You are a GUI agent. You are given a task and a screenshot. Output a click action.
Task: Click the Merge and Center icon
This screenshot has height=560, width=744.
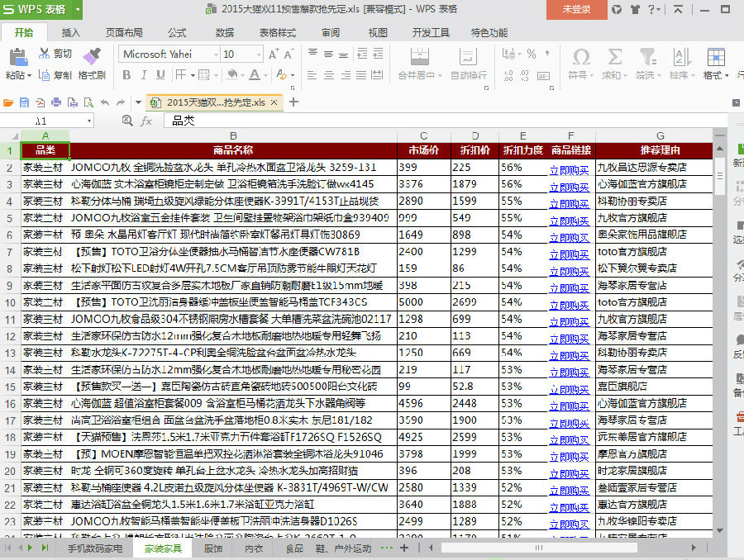point(420,57)
